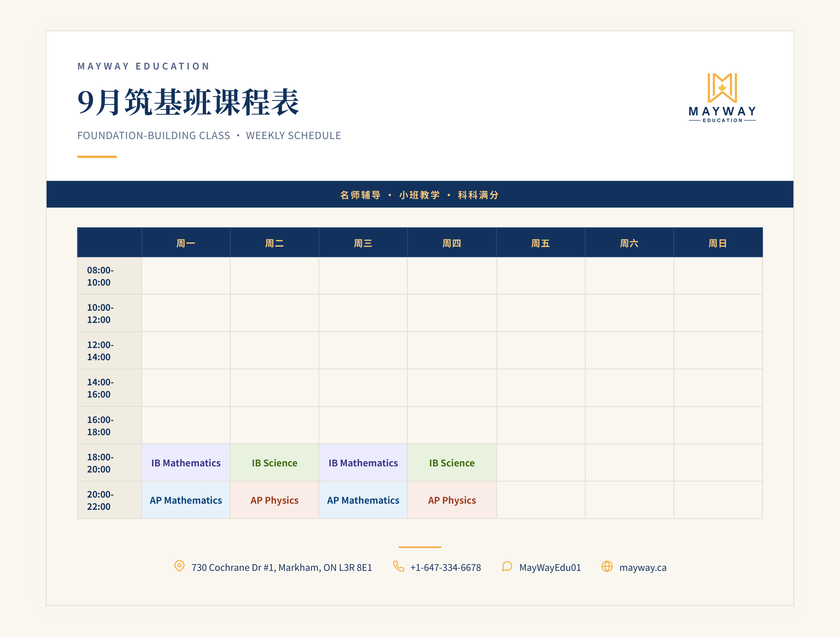Click the MayWayEdu01 chat ID
840x637 pixels.
coord(550,567)
